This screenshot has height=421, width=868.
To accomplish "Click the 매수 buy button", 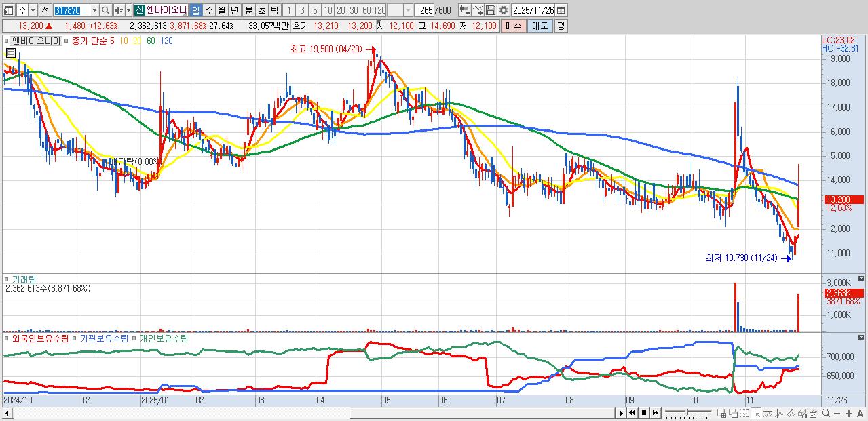I will (x=513, y=26).
